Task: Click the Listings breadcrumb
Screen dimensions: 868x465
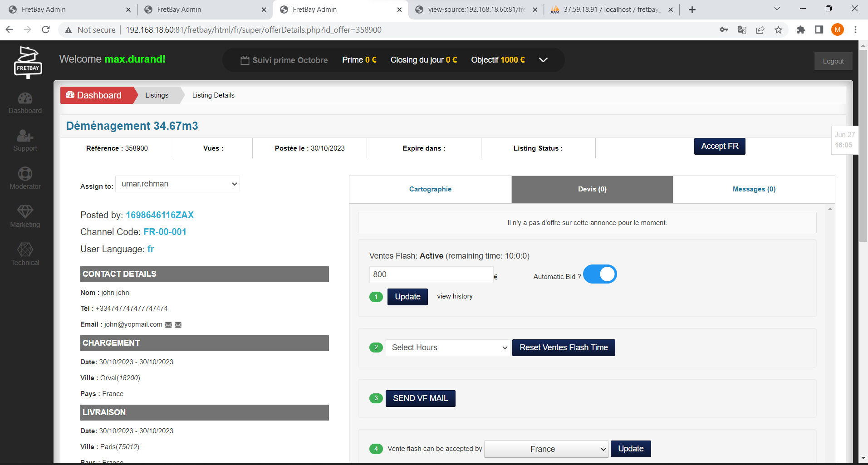Action: pos(157,95)
